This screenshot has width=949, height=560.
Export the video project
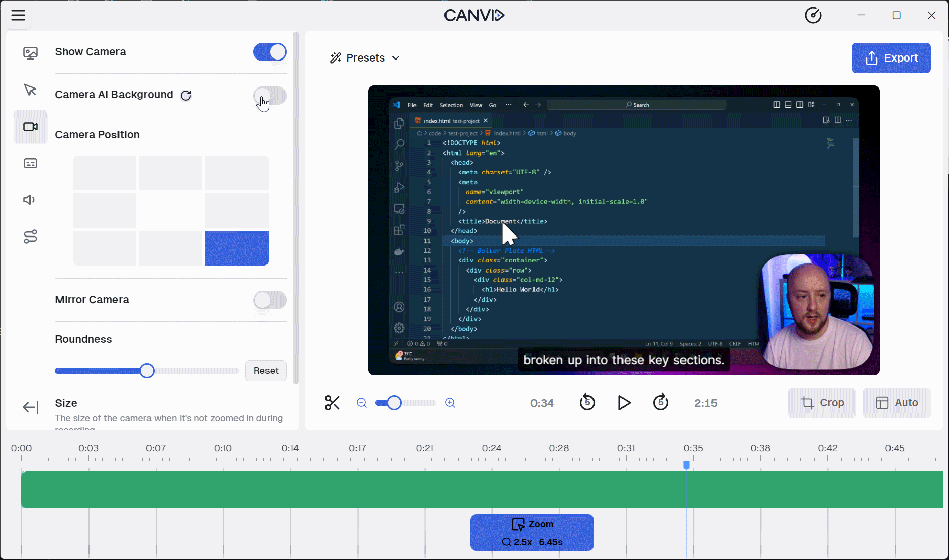(x=891, y=57)
